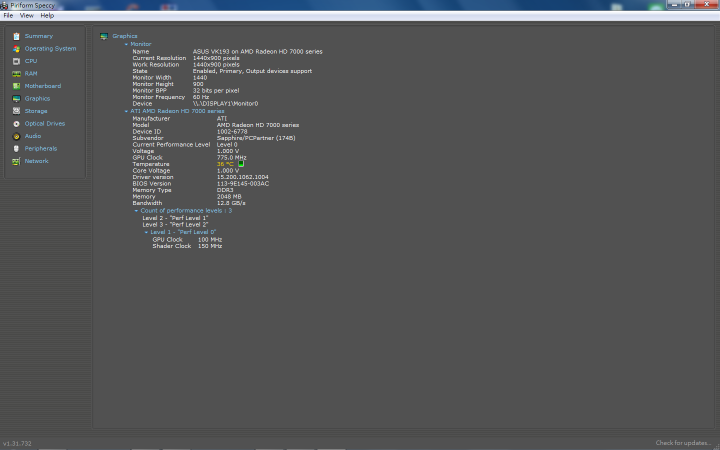Viewport: 720px width, 450px height.
Task: Click the RAM module icon
Action: [x=17, y=73]
